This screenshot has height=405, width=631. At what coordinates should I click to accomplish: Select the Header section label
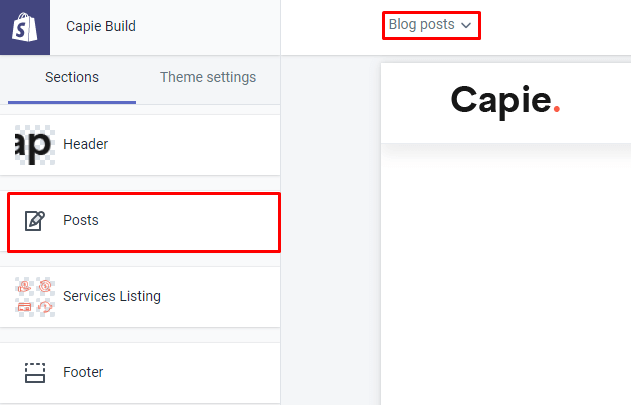[x=85, y=144]
